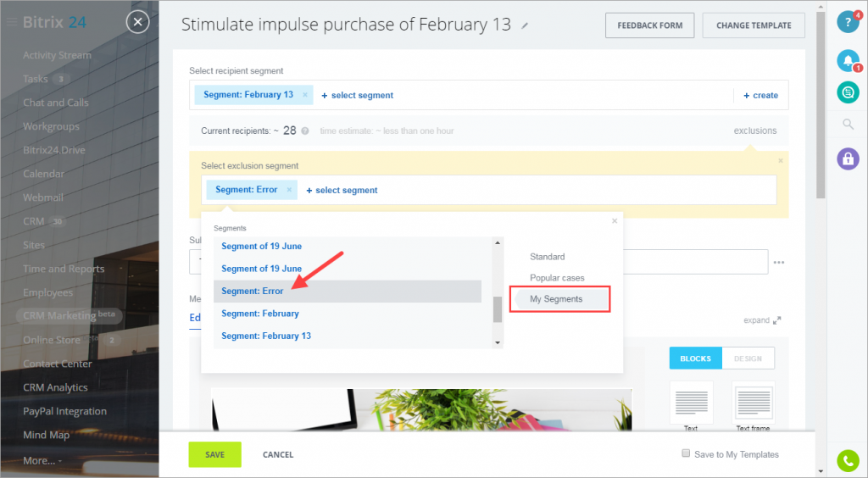Image resolution: width=868 pixels, height=478 pixels.
Task: Remove the Segment: February 13 tag
Action: pos(305,95)
